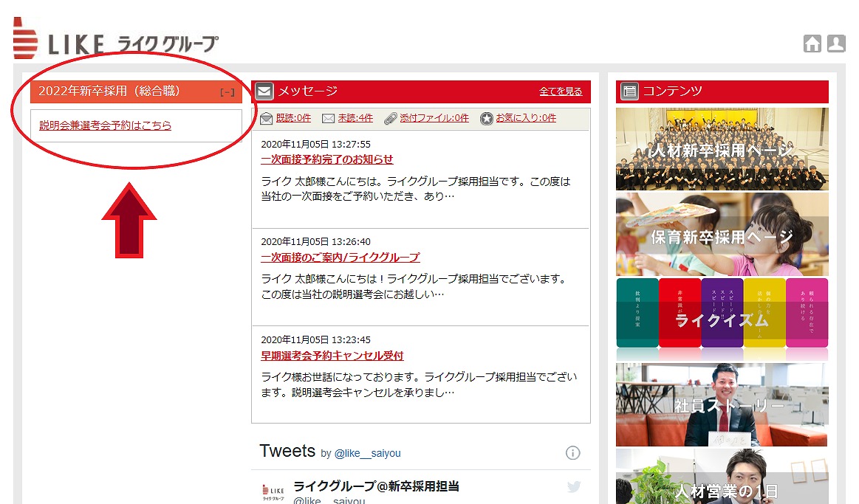Image resolution: width=859 pixels, height=504 pixels.
Task: Click the closed envelope icon for 未読
Action: tap(328, 119)
